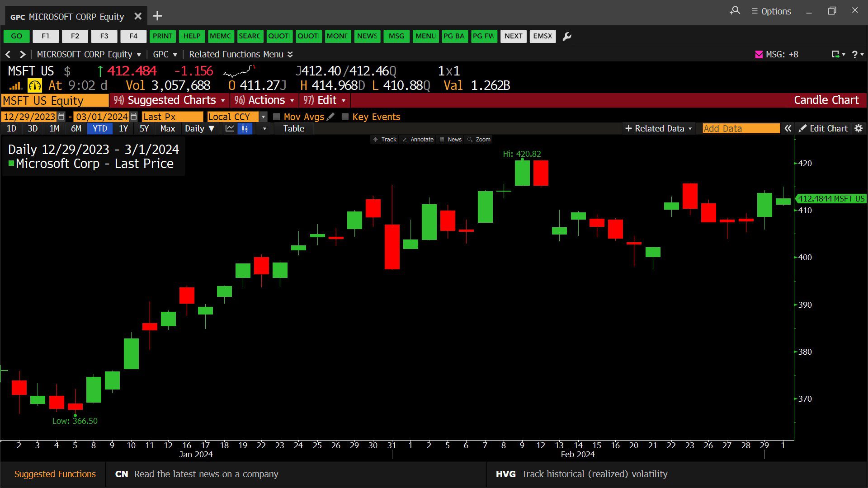
Task: Edit moving averages with the pencil icon
Action: (x=331, y=117)
